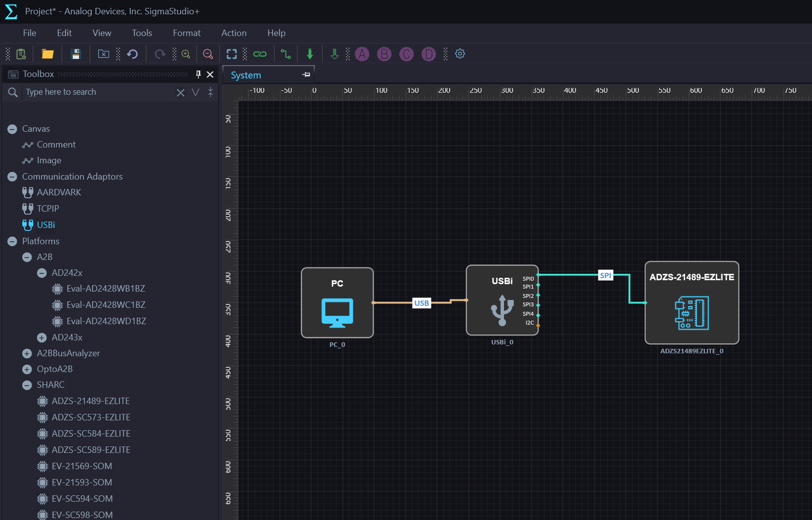Open the File menu
Screen dimensions: 812x520
tap(30, 33)
